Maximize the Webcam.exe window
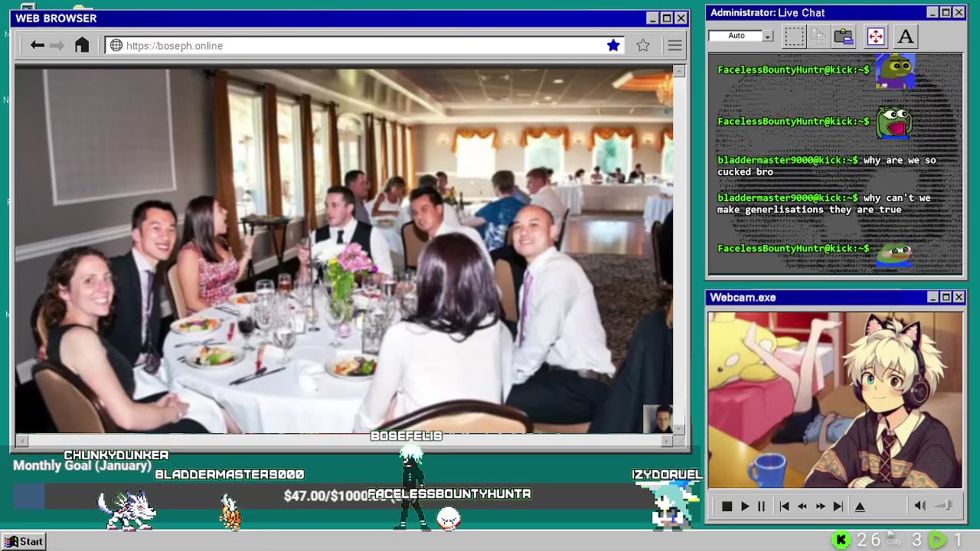The width and height of the screenshot is (980, 551). click(946, 297)
